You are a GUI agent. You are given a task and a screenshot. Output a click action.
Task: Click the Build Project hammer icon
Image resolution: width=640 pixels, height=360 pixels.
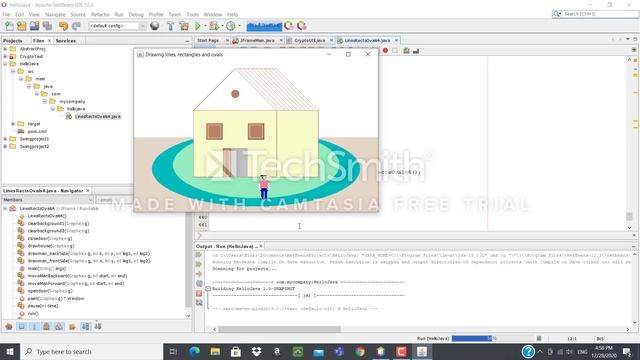point(171,26)
